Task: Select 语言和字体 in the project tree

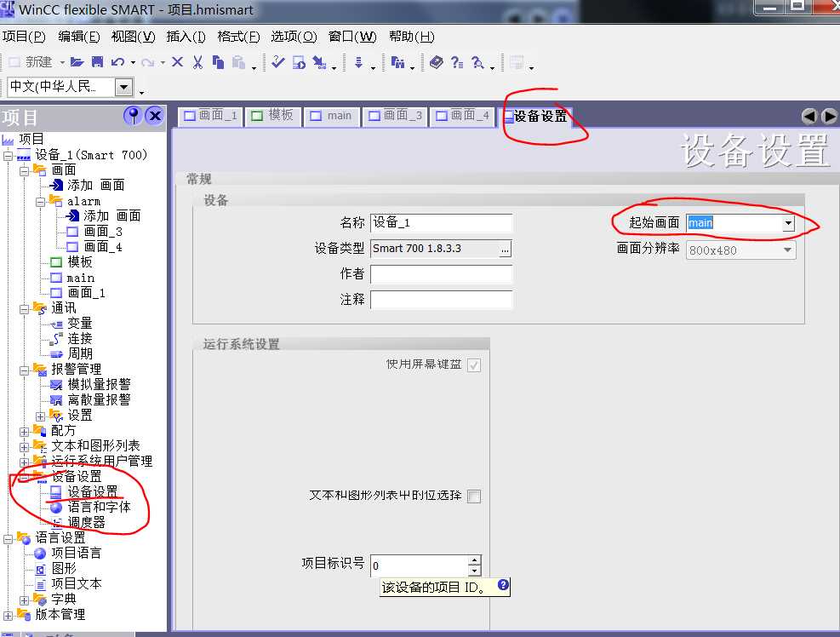Action: (x=99, y=508)
